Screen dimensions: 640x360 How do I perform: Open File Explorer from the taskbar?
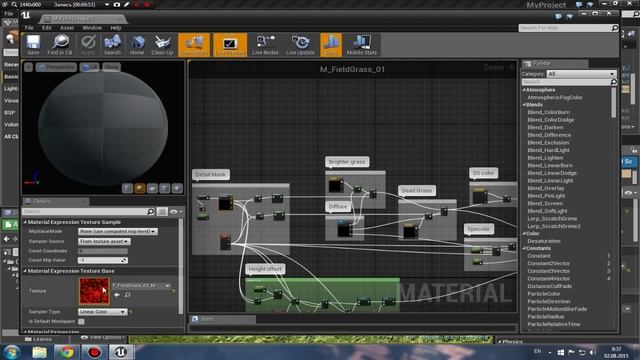40,352
